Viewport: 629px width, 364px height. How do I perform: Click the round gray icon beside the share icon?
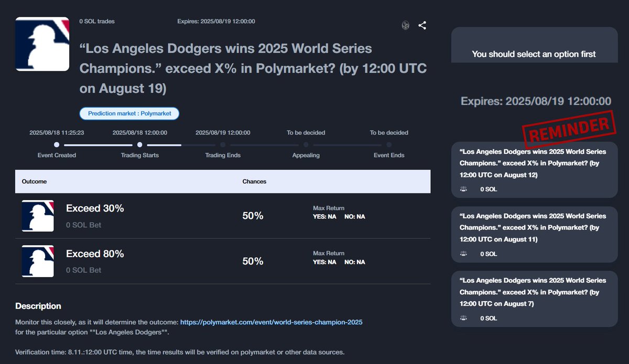pyautogui.click(x=405, y=25)
